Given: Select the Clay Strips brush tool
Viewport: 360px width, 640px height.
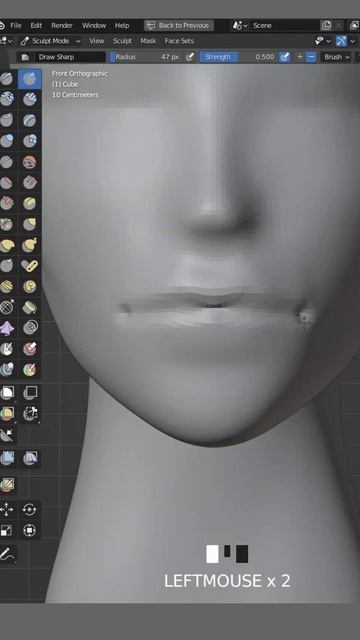Looking at the screenshot, I should [29, 99].
